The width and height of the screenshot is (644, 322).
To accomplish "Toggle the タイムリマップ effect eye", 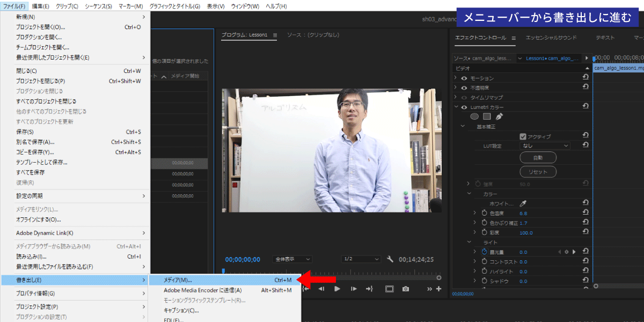I will click(464, 97).
